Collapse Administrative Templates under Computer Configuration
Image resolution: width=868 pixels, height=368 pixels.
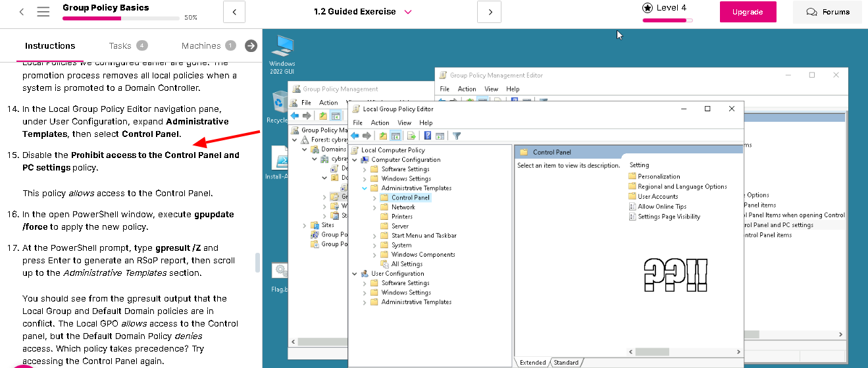click(365, 188)
